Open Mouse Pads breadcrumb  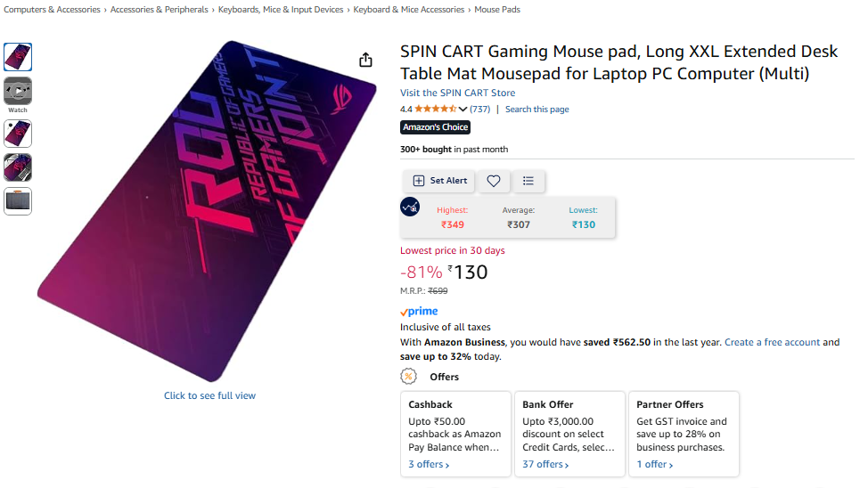[497, 10]
